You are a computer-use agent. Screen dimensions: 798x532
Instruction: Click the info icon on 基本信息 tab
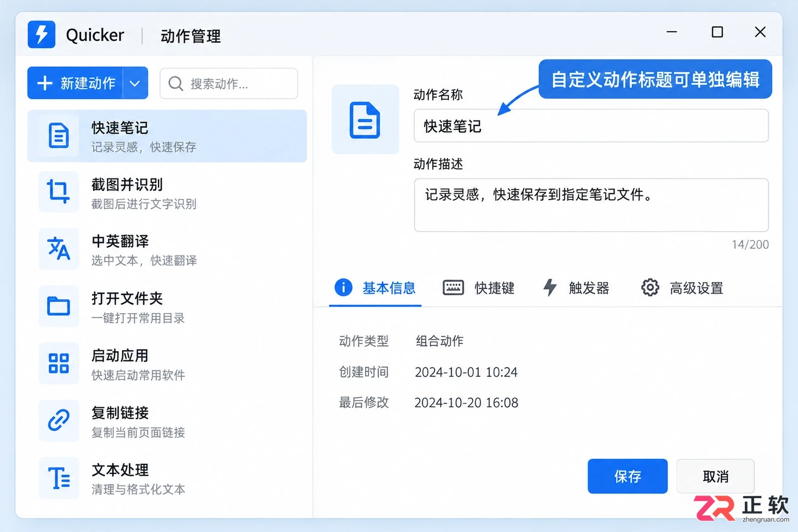[x=344, y=288]
